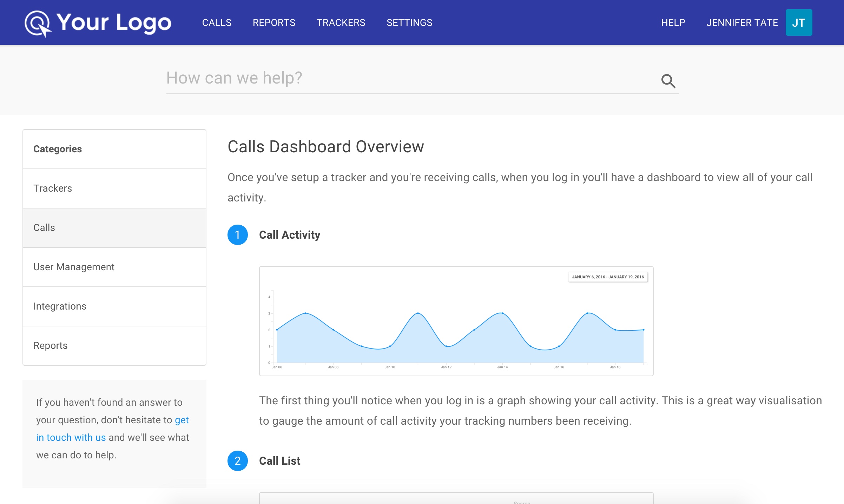844x504 pixels.
Task: Click the Your Logo icon
Action: 38,23
